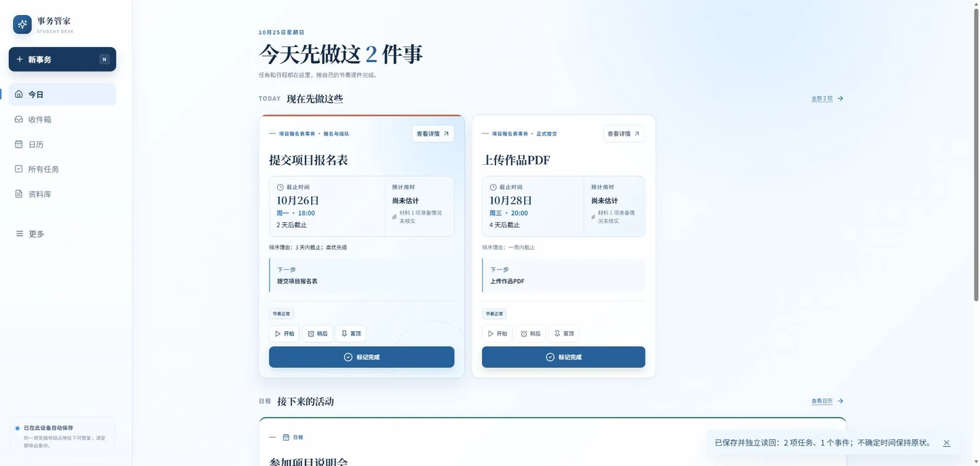The image size is (980, 466).
Task: Pin 提交项目报名表 using 置顶 button
Action: point(350,333)
